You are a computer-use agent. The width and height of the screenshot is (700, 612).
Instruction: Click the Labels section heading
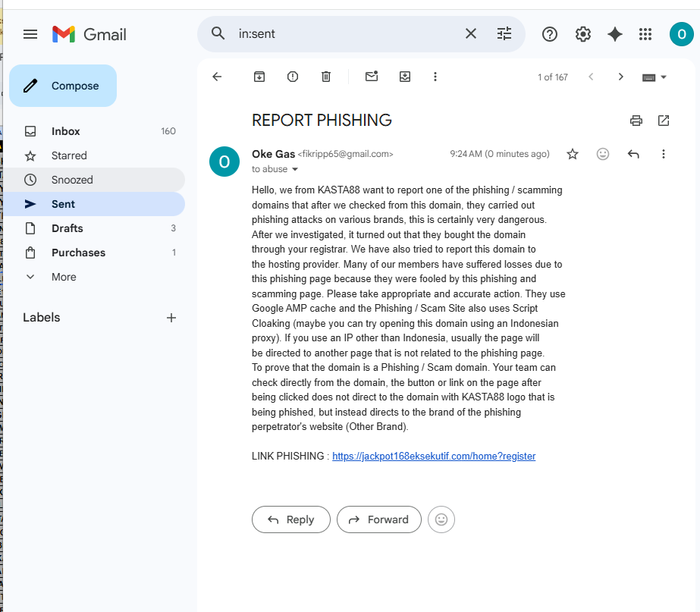(42, 318)
